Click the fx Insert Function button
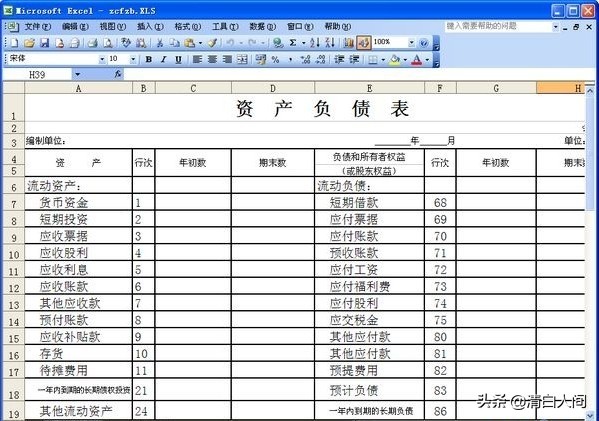 pyautogui.click(x=118, y=74)
